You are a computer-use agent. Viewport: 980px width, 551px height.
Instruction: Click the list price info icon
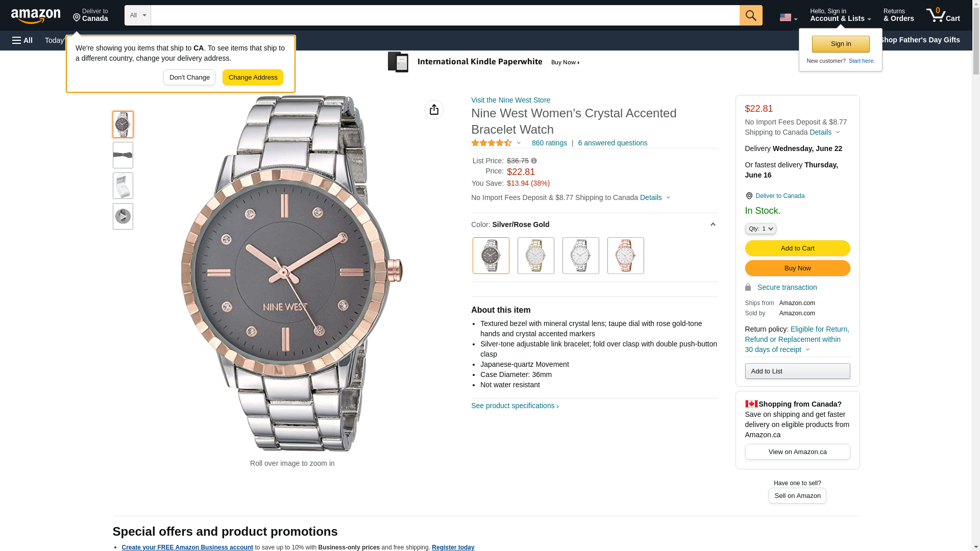click(534, 161)
